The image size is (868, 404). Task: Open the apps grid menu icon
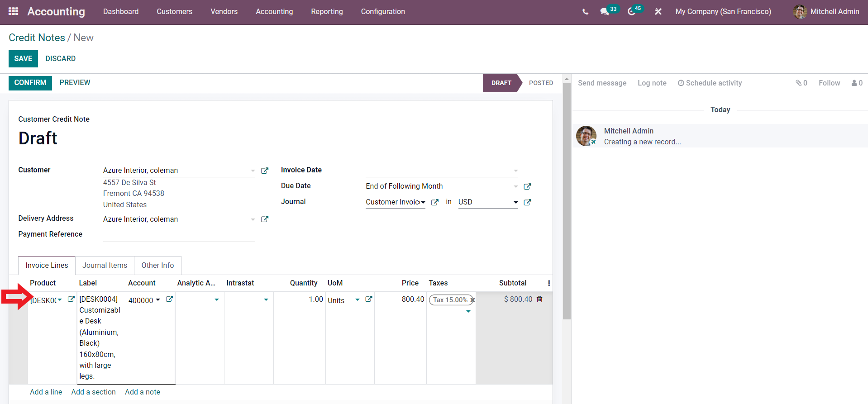14,11
